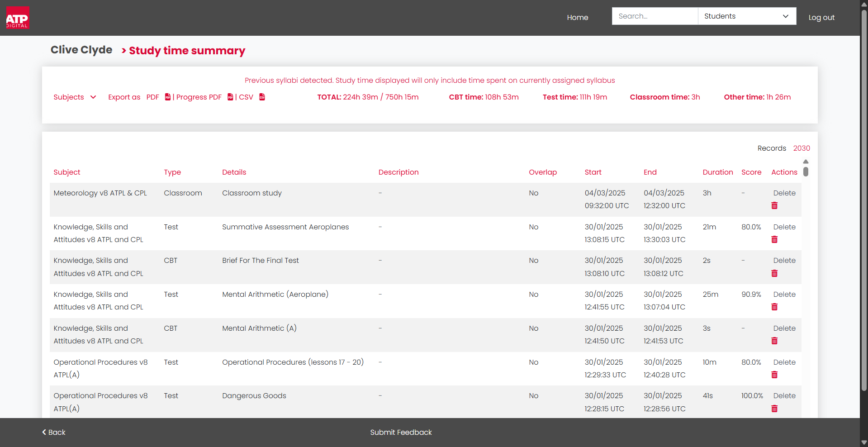868x447 pixels.
Task: Download the Progress PDF file icon
Action: tap(230, 97)
